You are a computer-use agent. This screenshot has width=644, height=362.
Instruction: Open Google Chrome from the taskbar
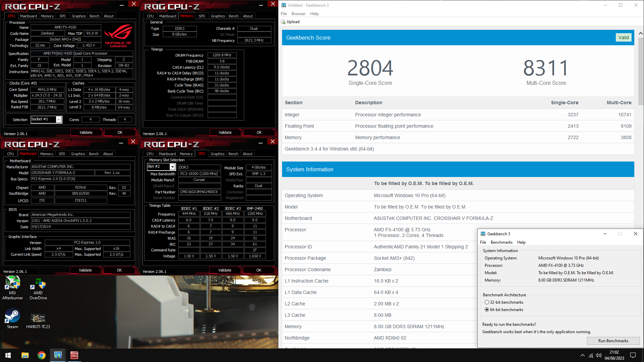(42, 355)
